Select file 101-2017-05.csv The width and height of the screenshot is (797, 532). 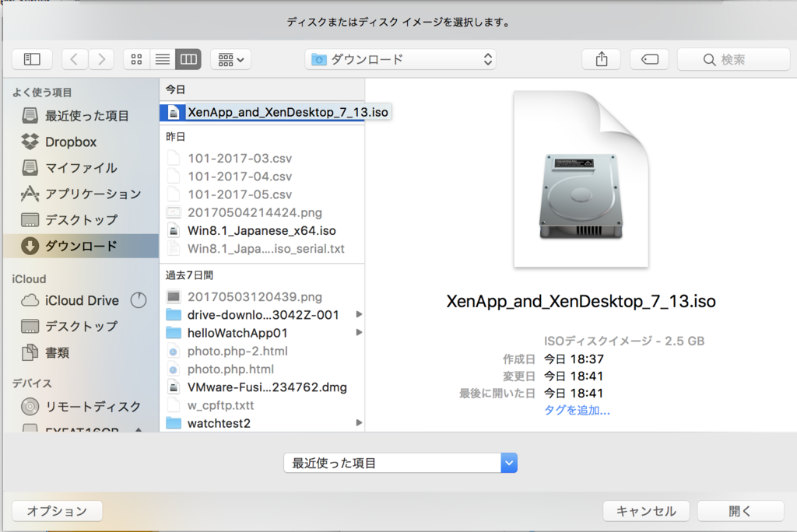point(262,194)
